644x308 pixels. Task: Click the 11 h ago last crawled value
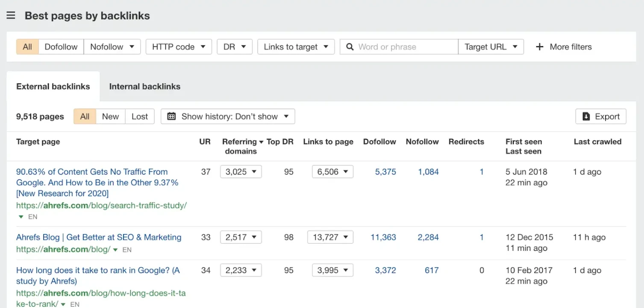click(x=589, y=237)
